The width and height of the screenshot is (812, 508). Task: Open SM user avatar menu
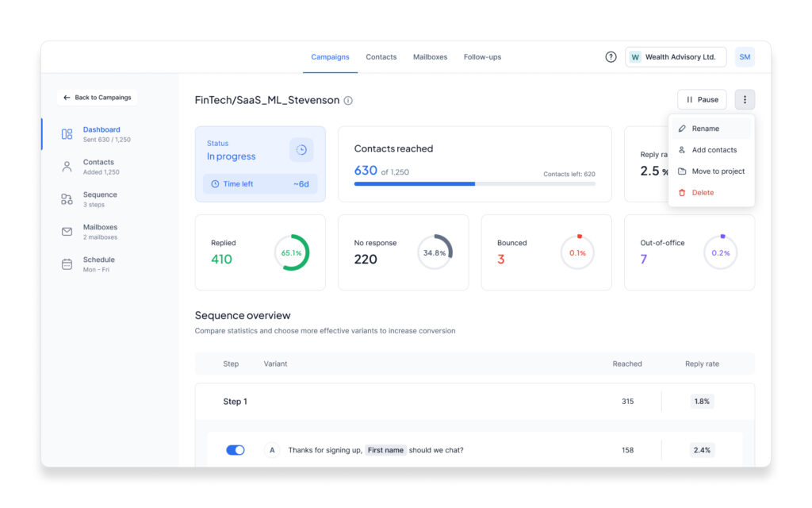click(x=744, y=57)
